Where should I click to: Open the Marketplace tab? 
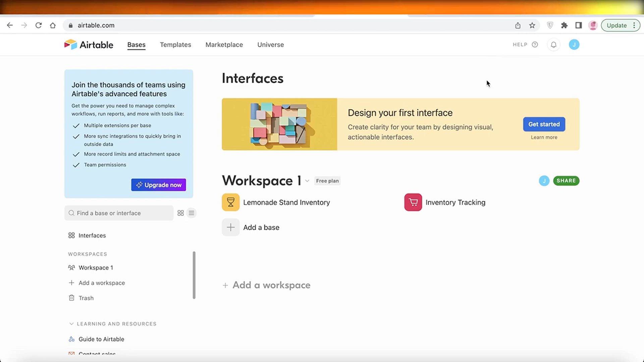(x=224, y=45)
